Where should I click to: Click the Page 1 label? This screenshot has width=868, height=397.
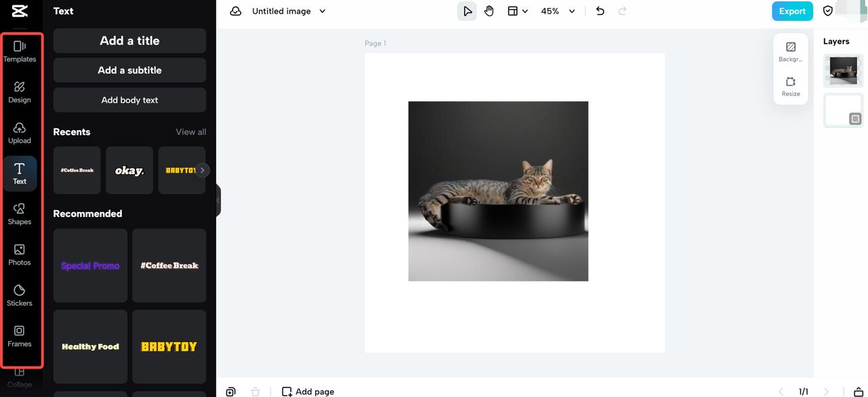click(375, 43)
